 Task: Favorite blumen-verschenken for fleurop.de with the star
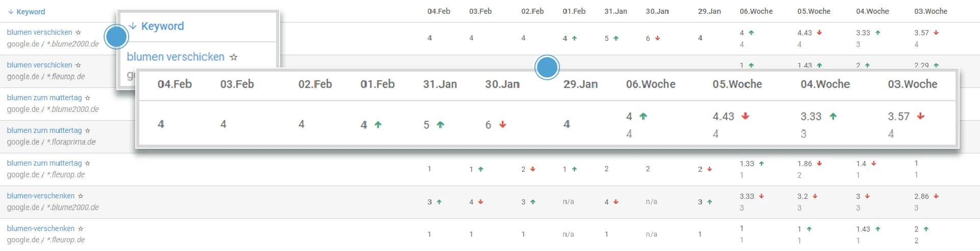coord(81,229)
